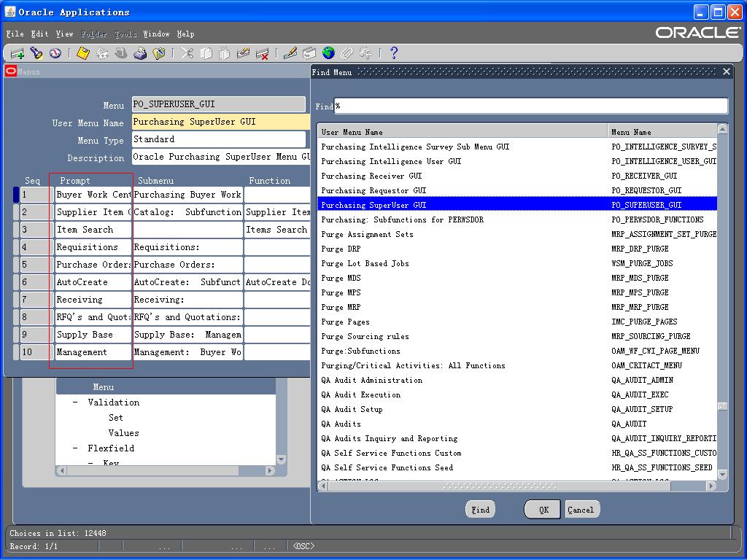Click the Find flashlight toolbar icon

pyautogui.click(x=36, y=53)
